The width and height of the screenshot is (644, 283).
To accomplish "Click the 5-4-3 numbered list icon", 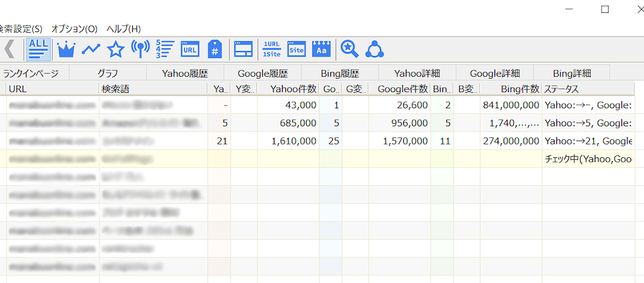I will [165, 50].
